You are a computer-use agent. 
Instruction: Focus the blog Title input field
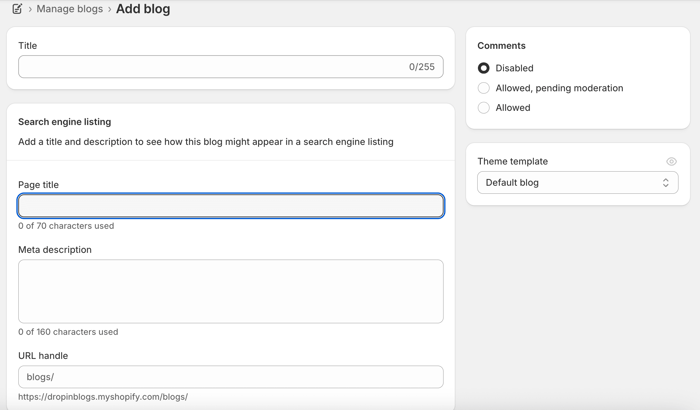click(x=210, y=67)
